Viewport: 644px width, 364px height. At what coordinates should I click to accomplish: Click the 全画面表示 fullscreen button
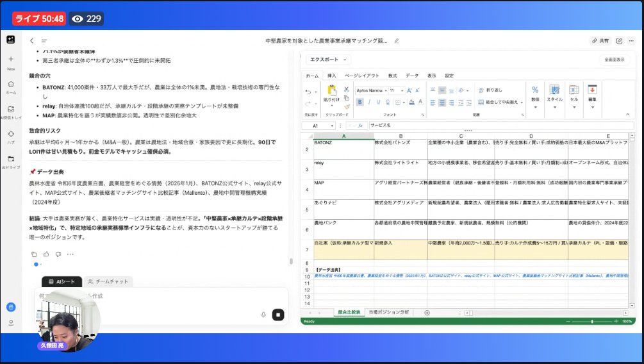point(615,60)
